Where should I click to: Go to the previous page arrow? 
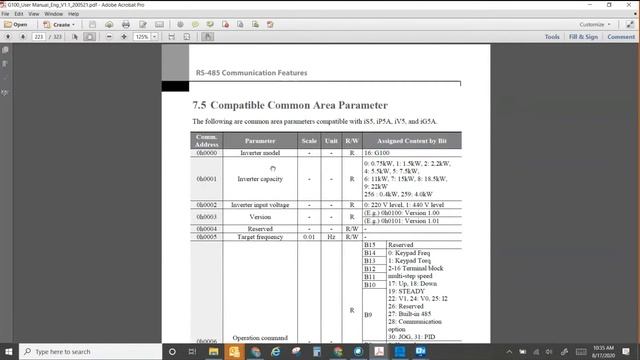point(8,37)
